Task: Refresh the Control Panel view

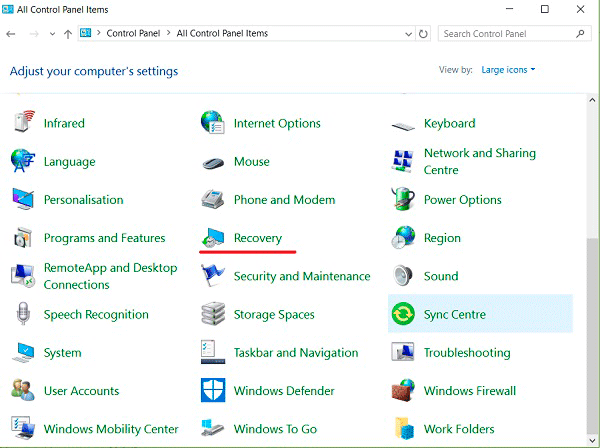Action: click(423, 34)
